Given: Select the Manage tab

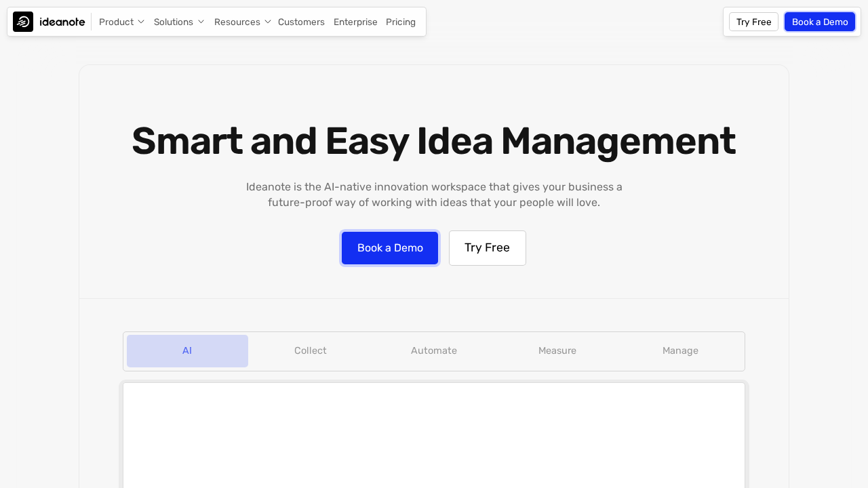Looking at the screenshot, I should pyautogui.click(x=680, y=351).
